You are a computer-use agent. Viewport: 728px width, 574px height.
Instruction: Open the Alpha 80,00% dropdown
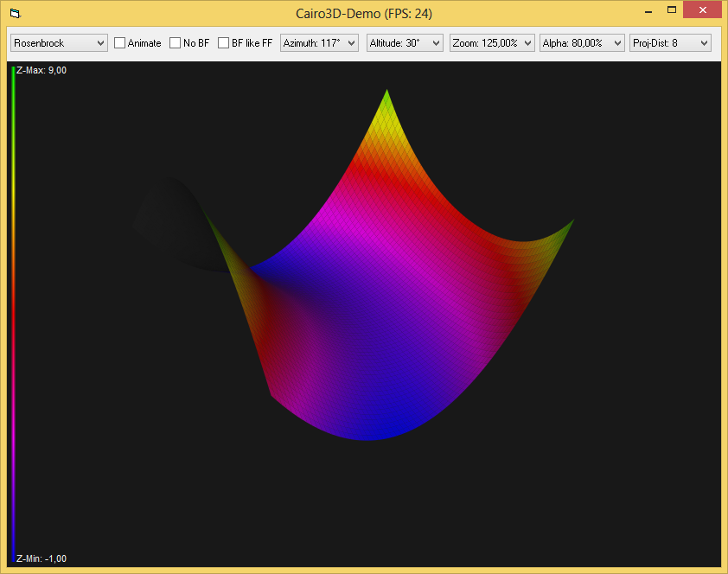point(582,42)
